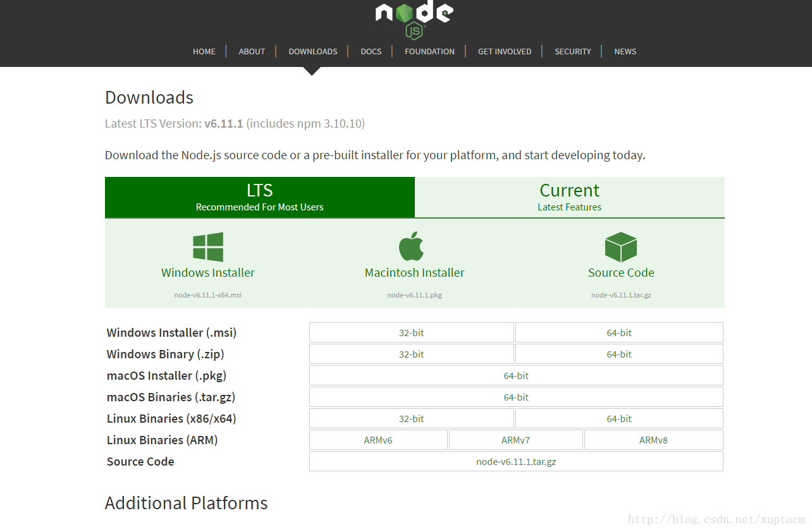The width and height of the screenshot is (812, 532).
Task: Download macOS Binaries (.tar.gz) 64-bit
Action: click(516, 397)
